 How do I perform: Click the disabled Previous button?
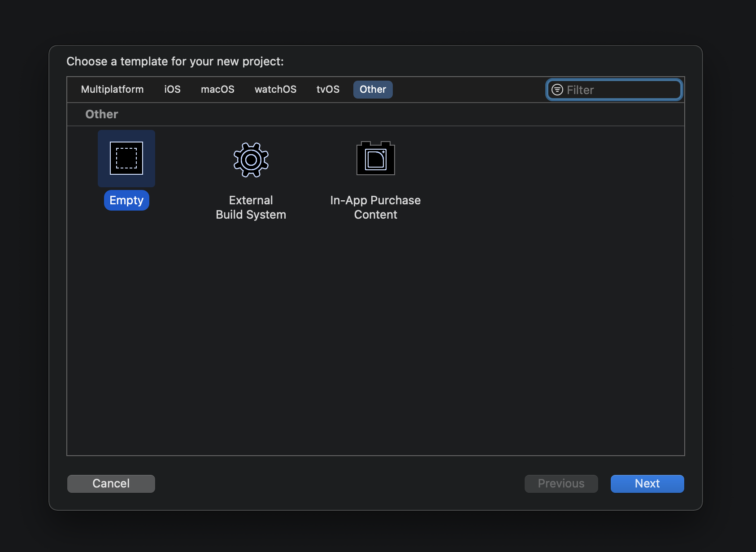click(561, 483)
